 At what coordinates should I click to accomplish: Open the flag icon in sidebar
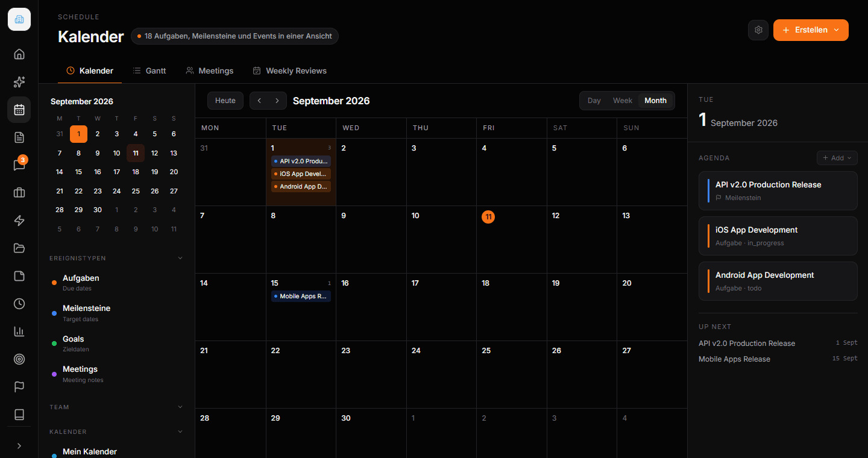pyautogui.click(x=19, y=387)
